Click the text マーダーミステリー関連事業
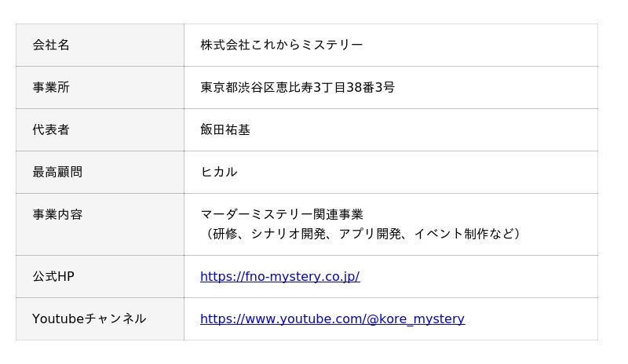Viewport: 628px width, 364px height. (x=281, y=215)
